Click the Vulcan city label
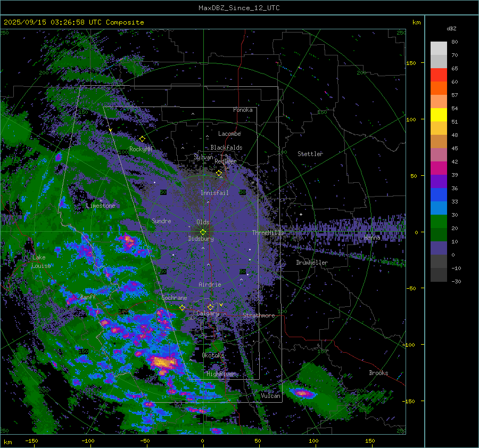The height and width of the screenshot is (448, 479). click(x=271, y=396)
